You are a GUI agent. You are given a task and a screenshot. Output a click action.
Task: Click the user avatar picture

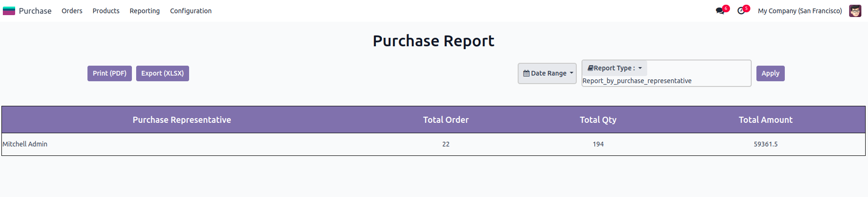[855, 11]
